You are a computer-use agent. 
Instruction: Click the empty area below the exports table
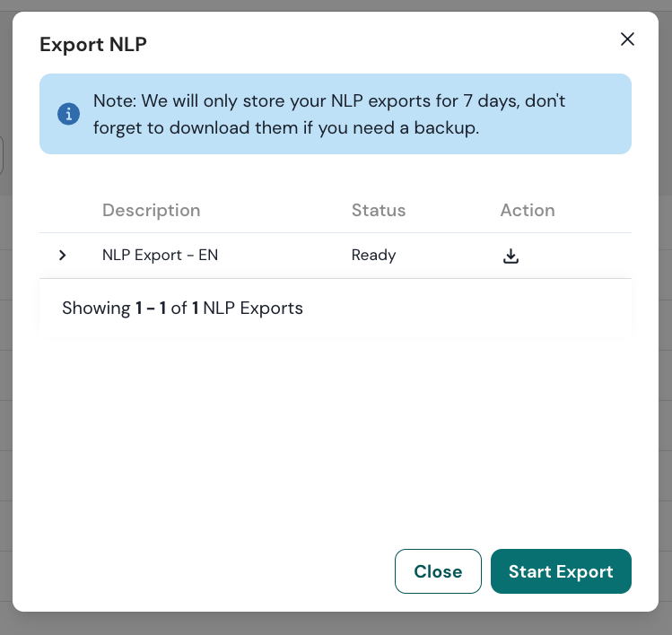pyautogui.click(x=336, y=431)
